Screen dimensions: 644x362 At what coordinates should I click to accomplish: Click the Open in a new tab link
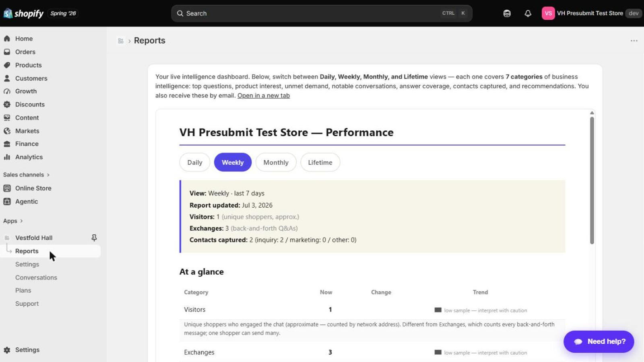click(x=264, y=96)
